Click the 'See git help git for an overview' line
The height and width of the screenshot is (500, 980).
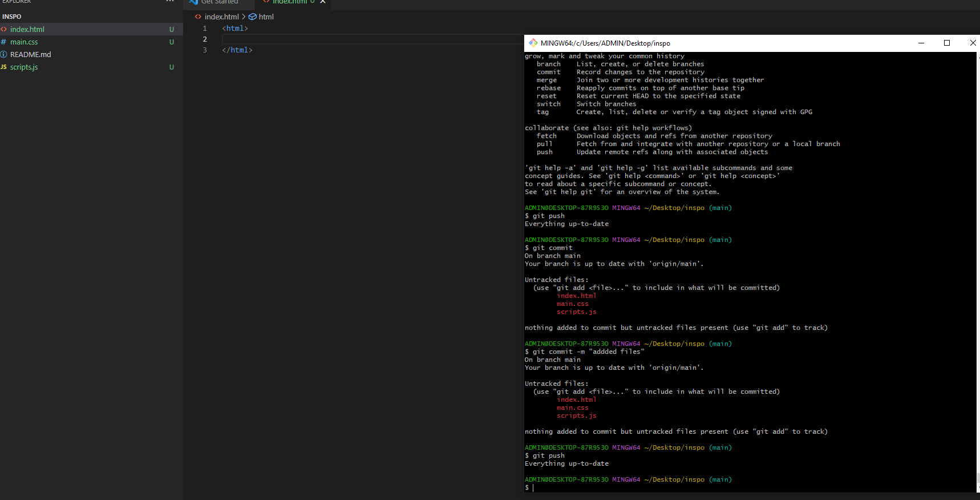click(x=622, y=192)
